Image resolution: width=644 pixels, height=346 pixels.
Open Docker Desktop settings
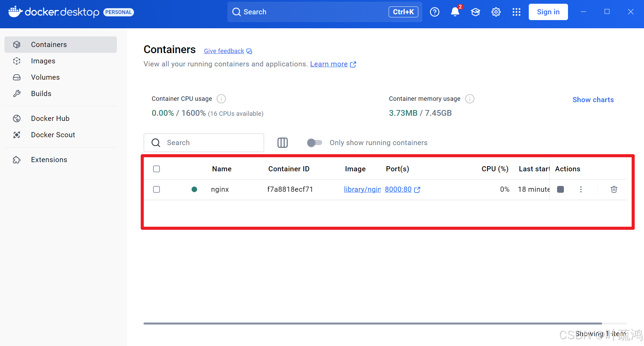point(496,12)
